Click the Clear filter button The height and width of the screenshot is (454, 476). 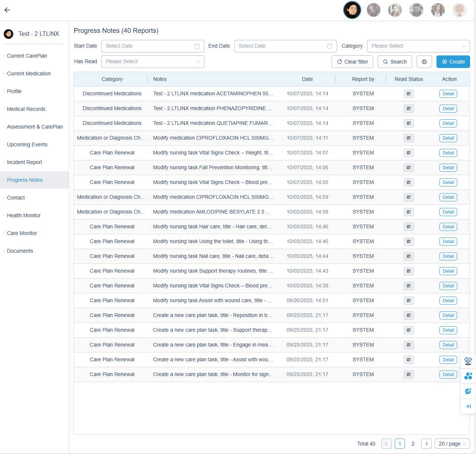[x=352, y=62]
